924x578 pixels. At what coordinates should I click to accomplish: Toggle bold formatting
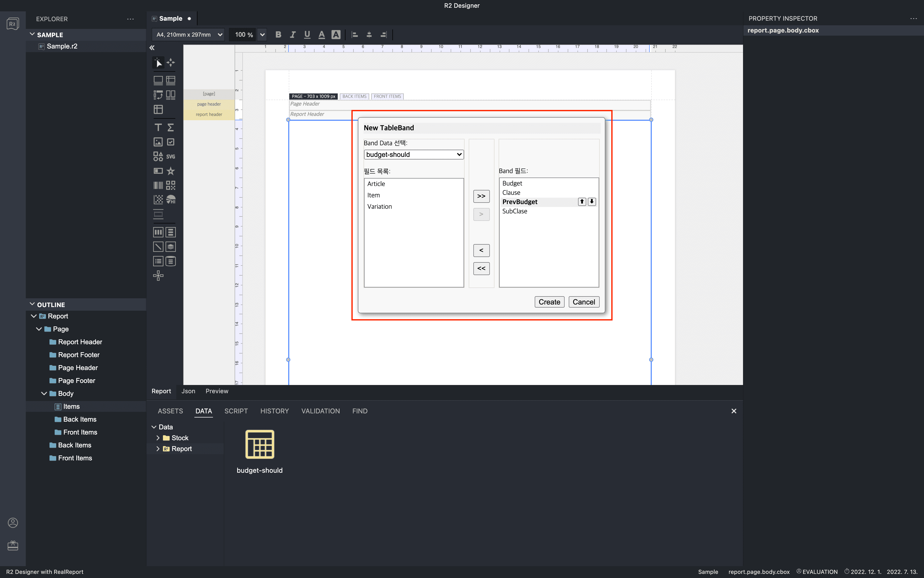pyautogui.click(x=278, y=34)
